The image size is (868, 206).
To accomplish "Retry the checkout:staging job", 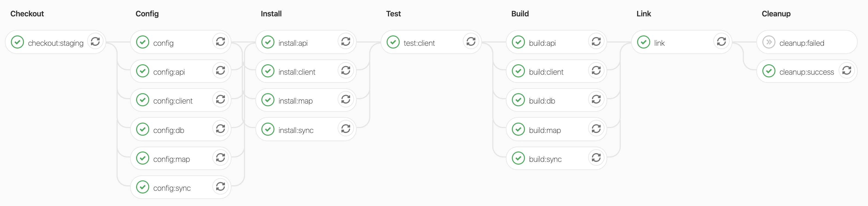I will tap(95, 41).
